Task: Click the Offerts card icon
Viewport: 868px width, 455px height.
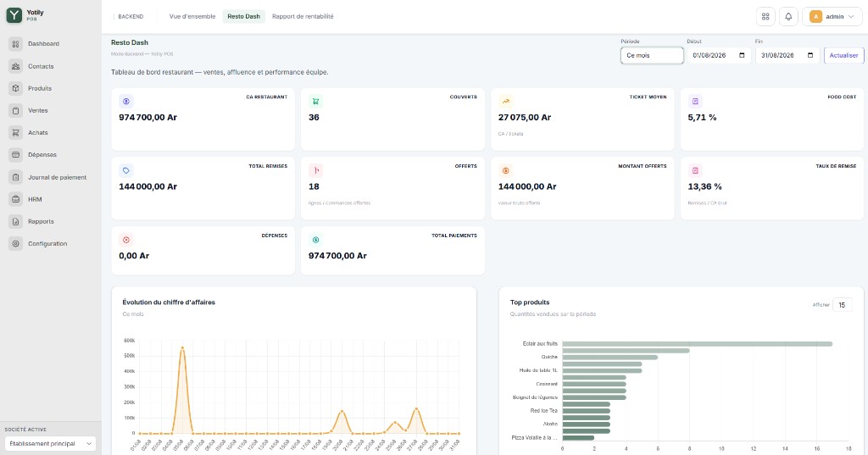Action: tap(315, 170)
